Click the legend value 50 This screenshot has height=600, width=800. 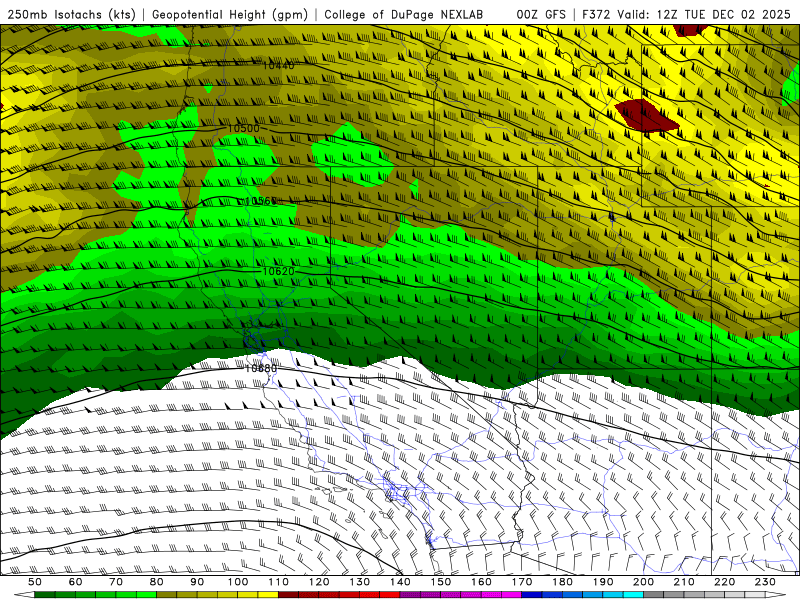click(x=35, y=582)
